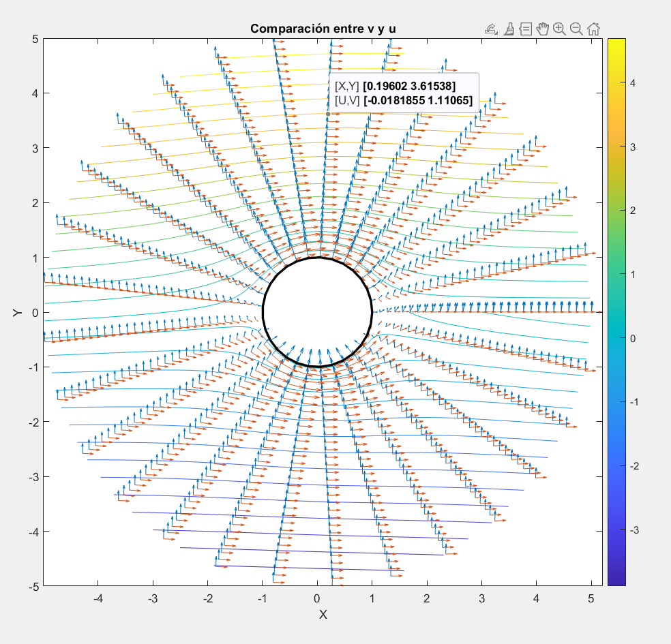Viewport: 671px width, 644px height.
Task: Click the Y axis label
Action: point(16,312)
